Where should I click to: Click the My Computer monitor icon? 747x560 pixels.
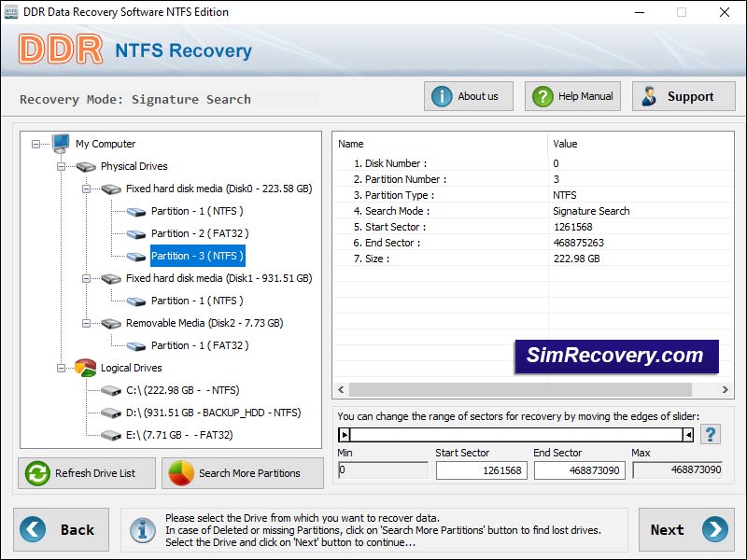pyautogui.click(x=61, y=144)
